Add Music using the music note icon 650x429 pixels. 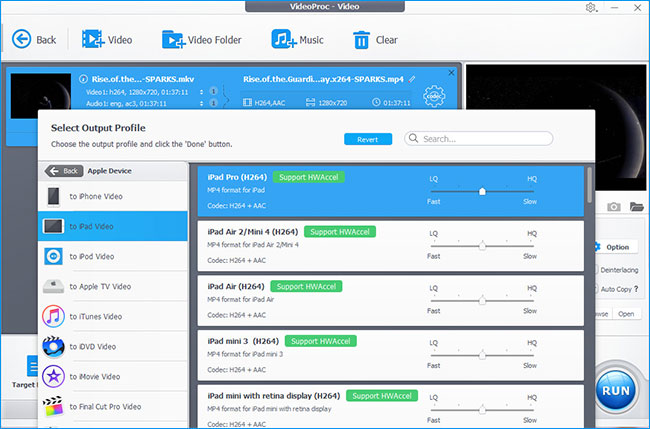pyautogui.click(x=284, y=39)
